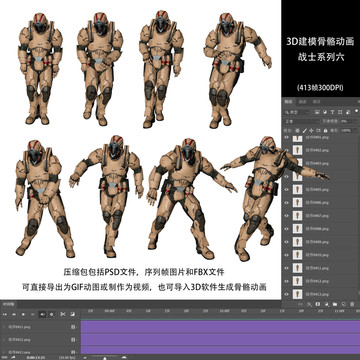Open the blend mode dropdown
Screen dimensions: 360x360
coord(301,121)
